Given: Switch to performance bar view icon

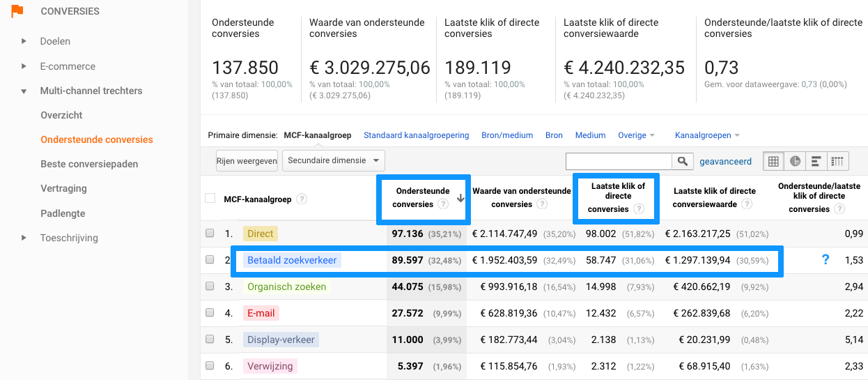Looking at the screenshot, I should pyautogui.click(x=816, y=161).
